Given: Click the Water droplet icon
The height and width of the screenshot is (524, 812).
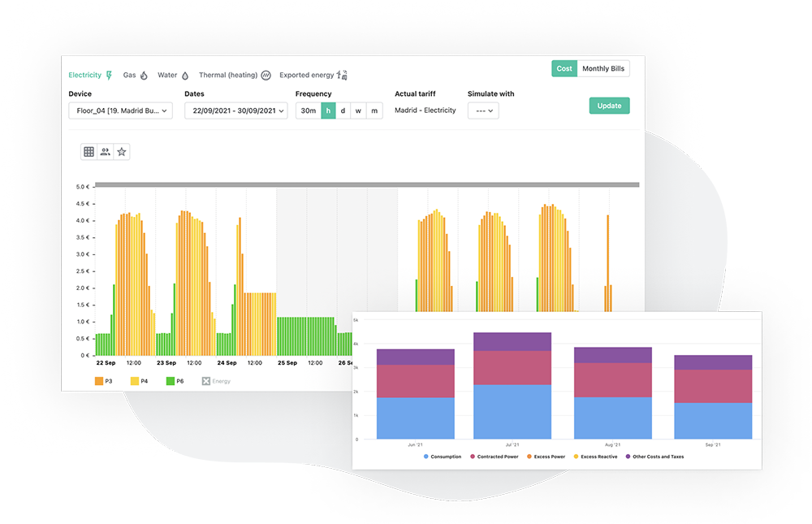Looking at the screenshot, I should pos(184,76).
